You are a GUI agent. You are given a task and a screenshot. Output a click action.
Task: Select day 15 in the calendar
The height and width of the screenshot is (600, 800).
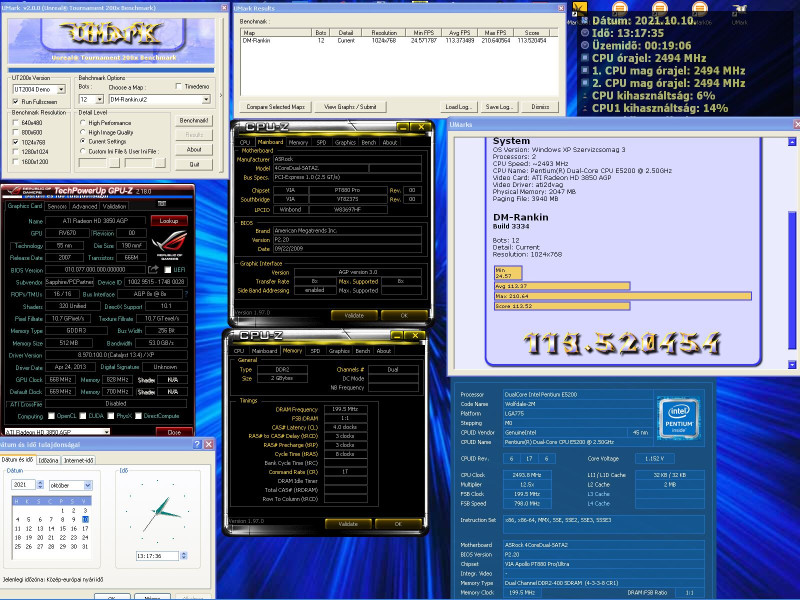63,529
